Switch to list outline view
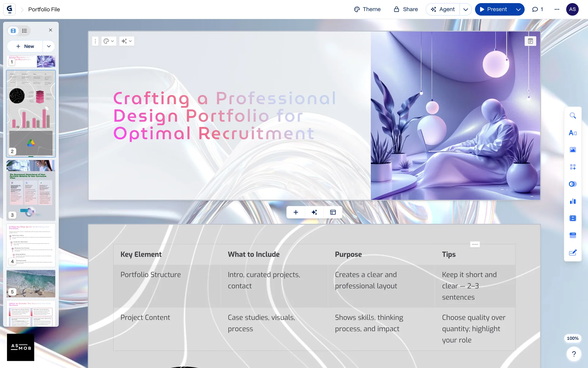 (x=24, y=31)
